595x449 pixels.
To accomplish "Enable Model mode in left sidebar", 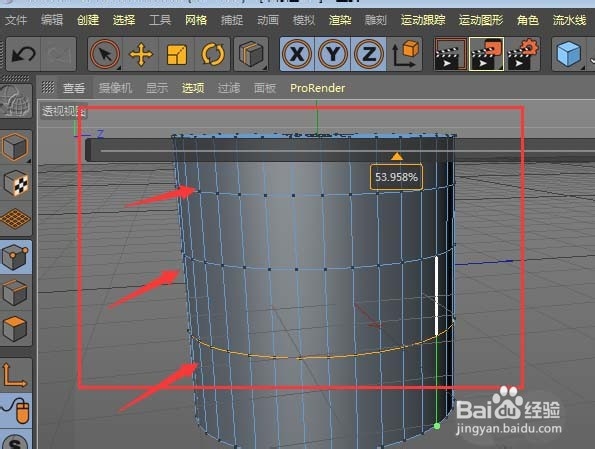I will [x=16, y=147].
